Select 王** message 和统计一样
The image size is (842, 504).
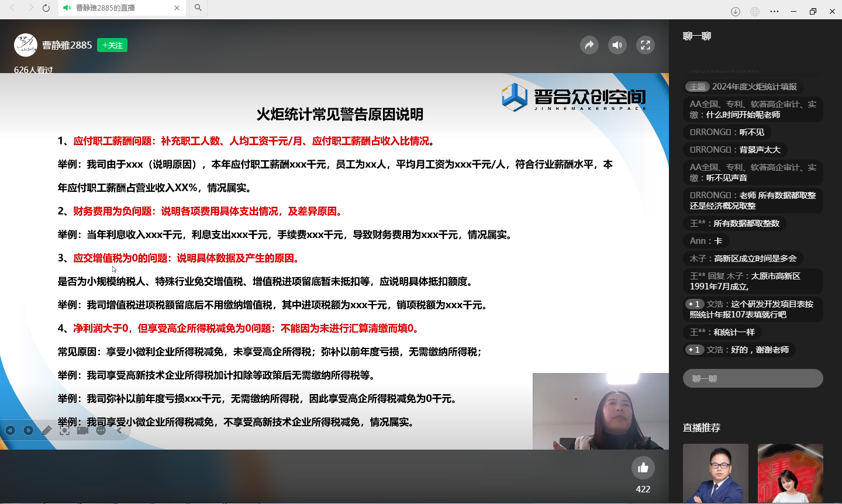click(723, 332)
